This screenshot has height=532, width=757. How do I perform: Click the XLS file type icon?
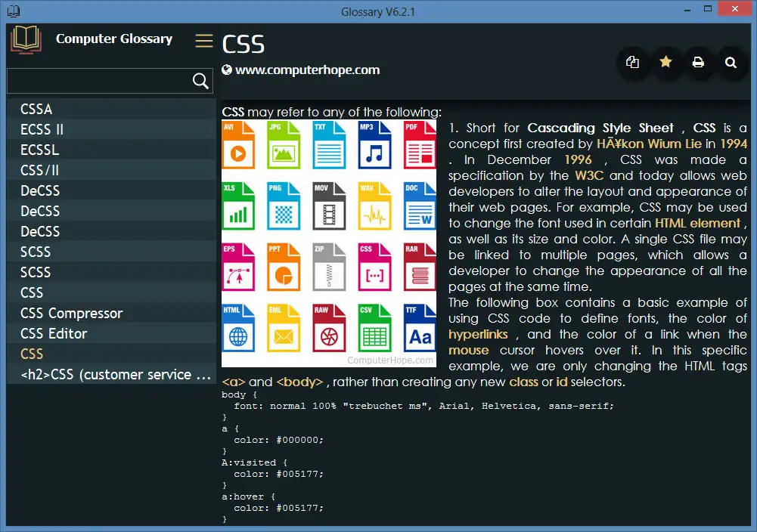click(238, 206)
